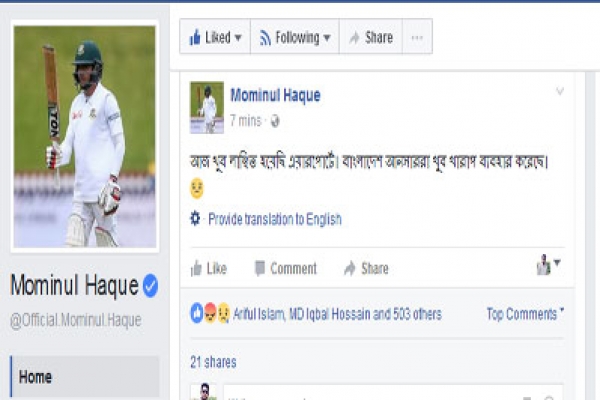Click Share button in the top bar

[x=371, y=37]
